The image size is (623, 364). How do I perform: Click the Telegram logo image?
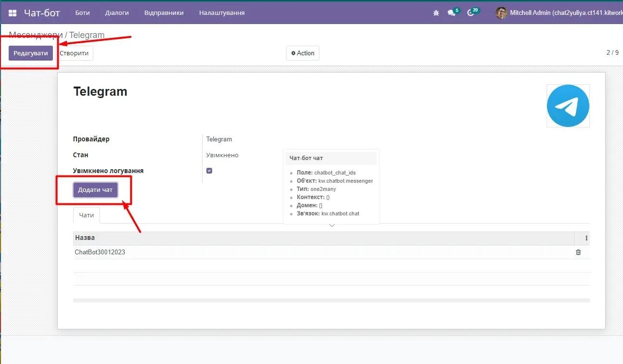tap(568, 105)
